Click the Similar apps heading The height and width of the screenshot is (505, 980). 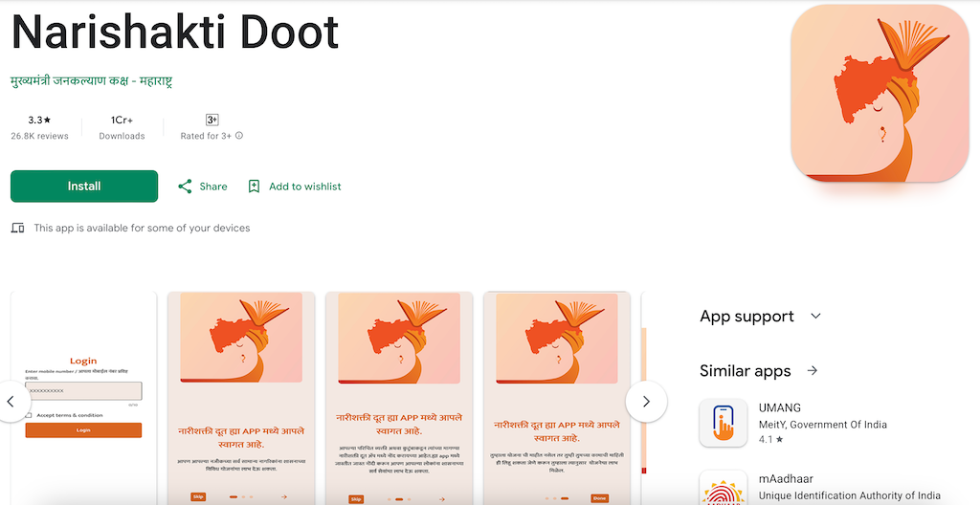pos(745,371)
